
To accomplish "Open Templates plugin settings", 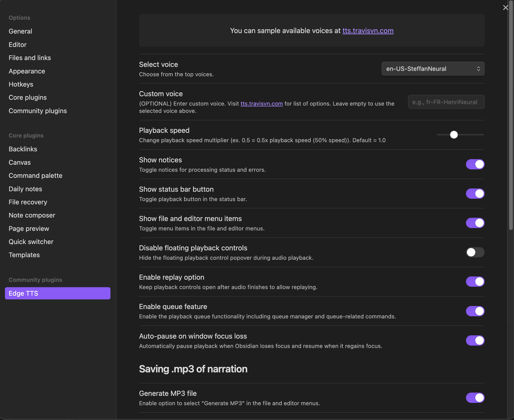I will point(24,255).
